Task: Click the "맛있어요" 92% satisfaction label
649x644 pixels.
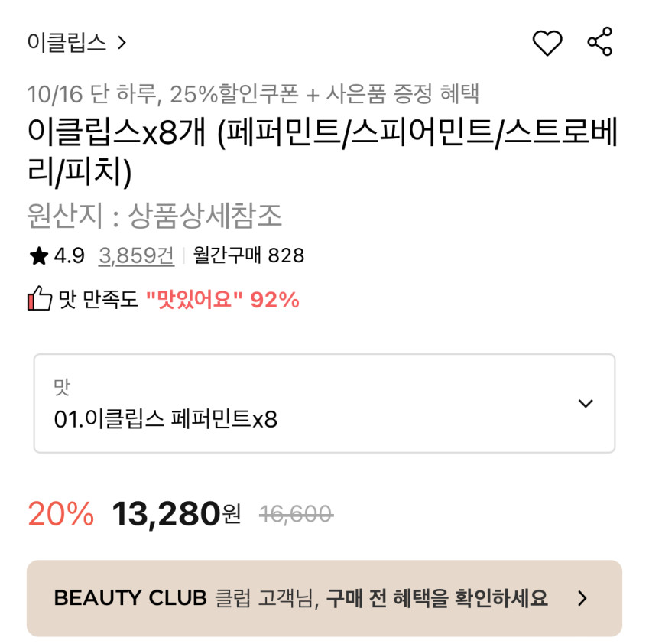Action: click(222, 300)
